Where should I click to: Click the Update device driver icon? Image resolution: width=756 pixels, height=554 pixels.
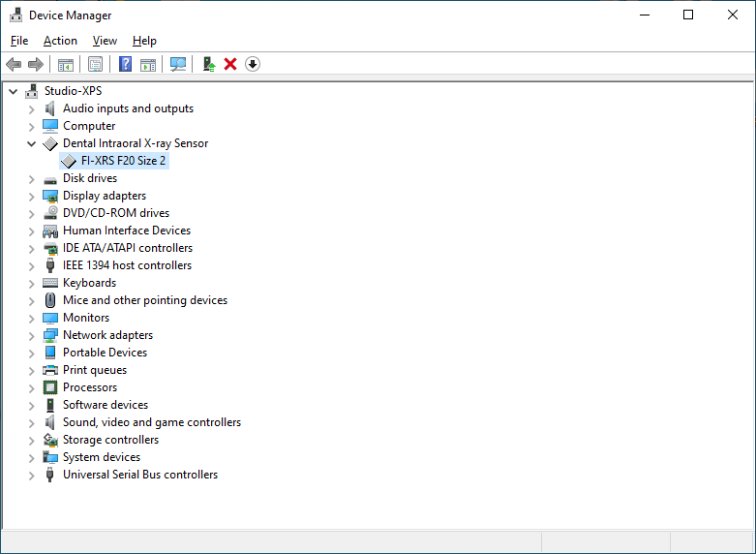pyautogui.click(x=208, y=64)
